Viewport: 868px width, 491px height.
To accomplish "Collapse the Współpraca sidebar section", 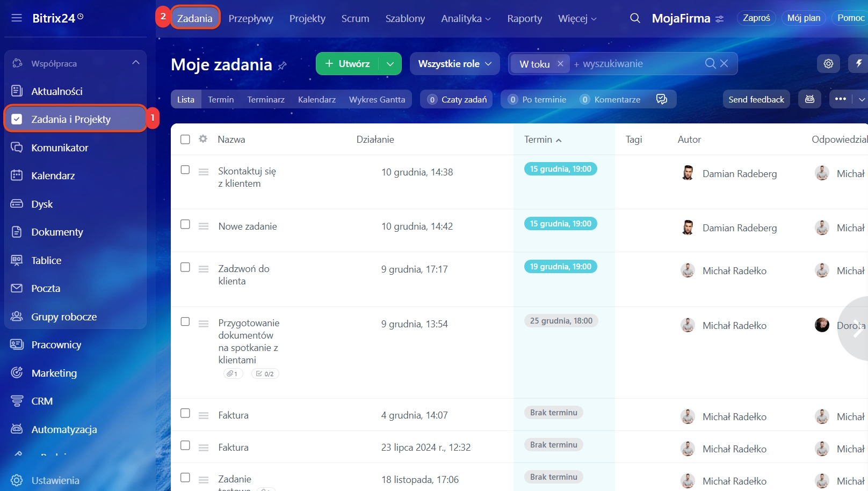I will (135, 63).
